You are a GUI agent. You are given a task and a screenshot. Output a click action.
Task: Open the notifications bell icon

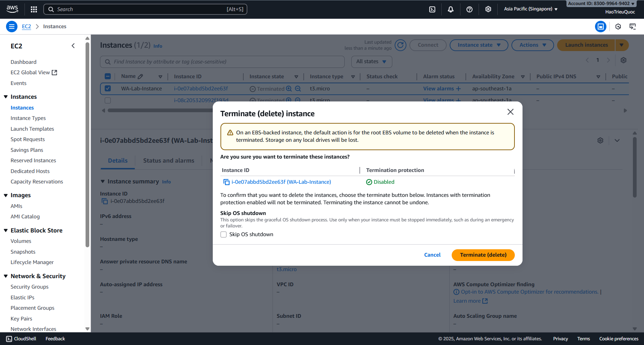(x=450, y=9)
